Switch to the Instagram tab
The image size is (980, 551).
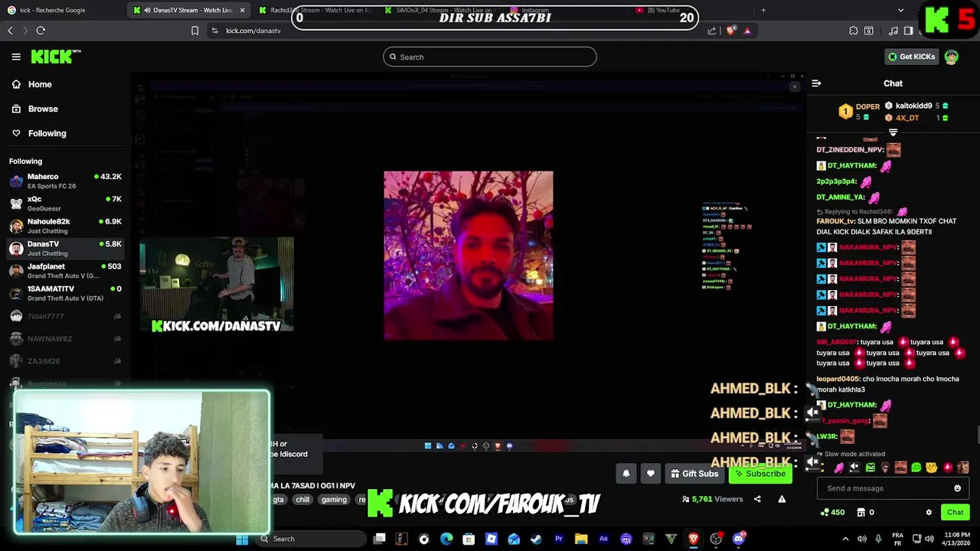pyautogui.click(x=567, y=10)
